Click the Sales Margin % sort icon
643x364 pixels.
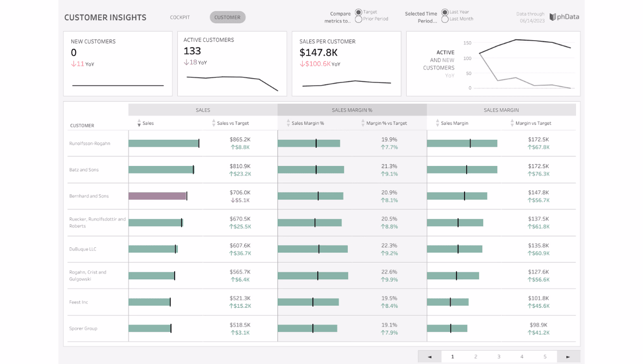pyautogui.click(x=288, y=123)
